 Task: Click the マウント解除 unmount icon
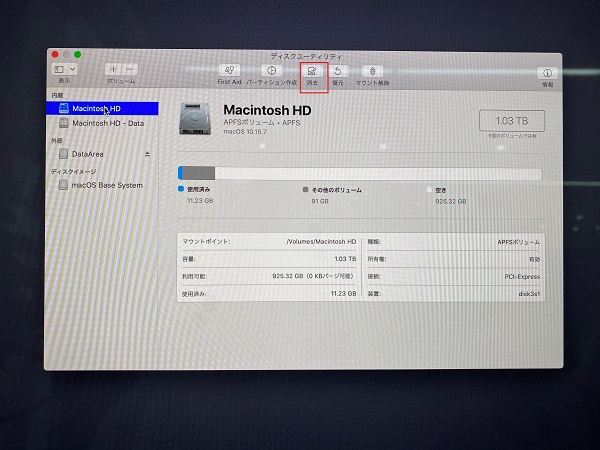pos(372,72)
